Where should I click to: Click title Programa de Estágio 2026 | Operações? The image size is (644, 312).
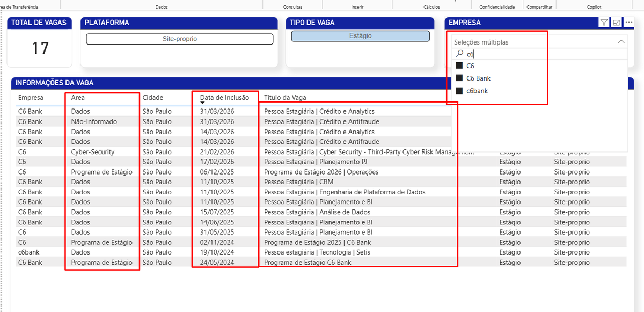point(321,172)
